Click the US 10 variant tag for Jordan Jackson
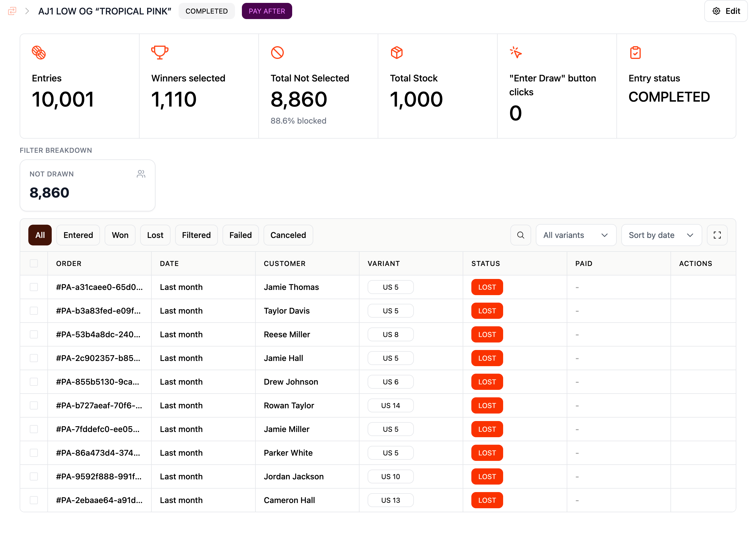The image size is (756, 540). [390, 476]
